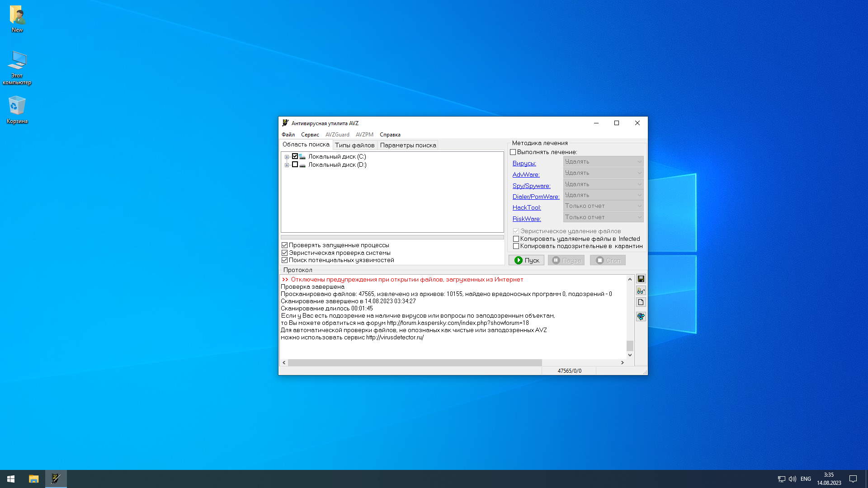The height and width of the screenshot is (488, 868).
Task: Expand the Локальный диск (C:) tree node
Action: pyautogui.click(x=287, y=157)
